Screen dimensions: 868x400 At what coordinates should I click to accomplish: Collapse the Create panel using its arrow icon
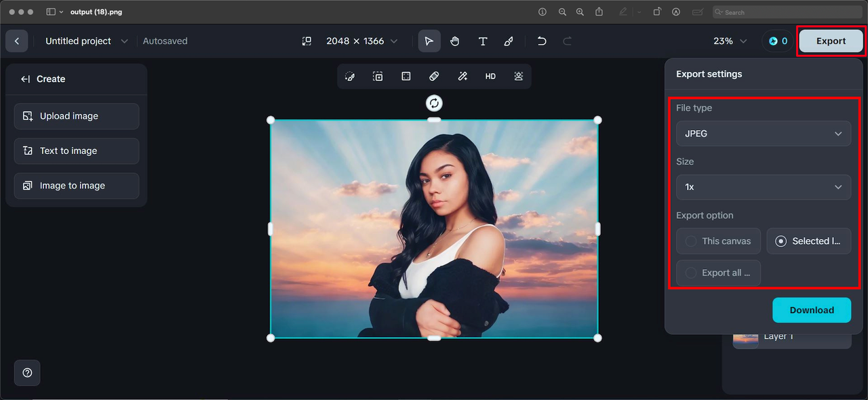pyautogui.click(x=25, y=79)
